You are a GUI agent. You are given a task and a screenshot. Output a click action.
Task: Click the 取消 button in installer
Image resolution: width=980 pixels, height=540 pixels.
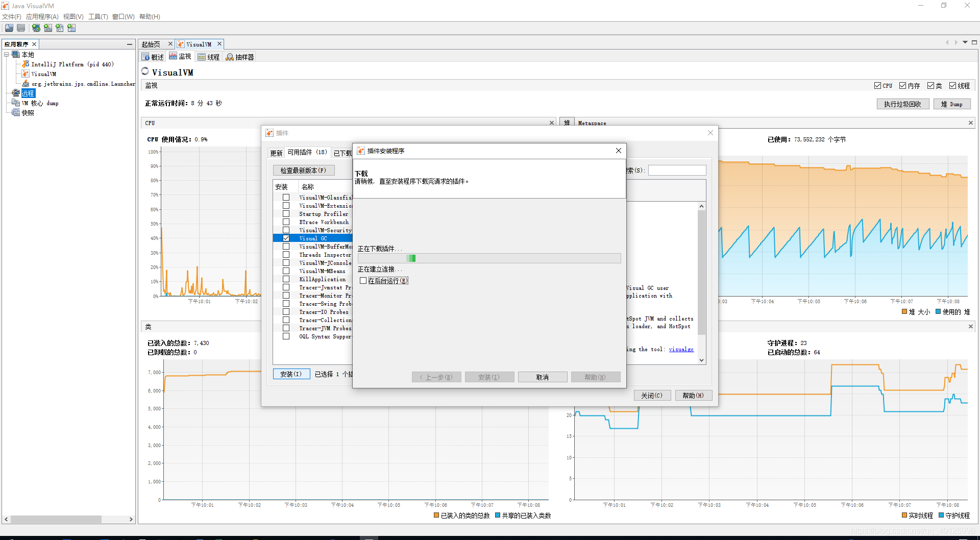(x=543, y=377)
